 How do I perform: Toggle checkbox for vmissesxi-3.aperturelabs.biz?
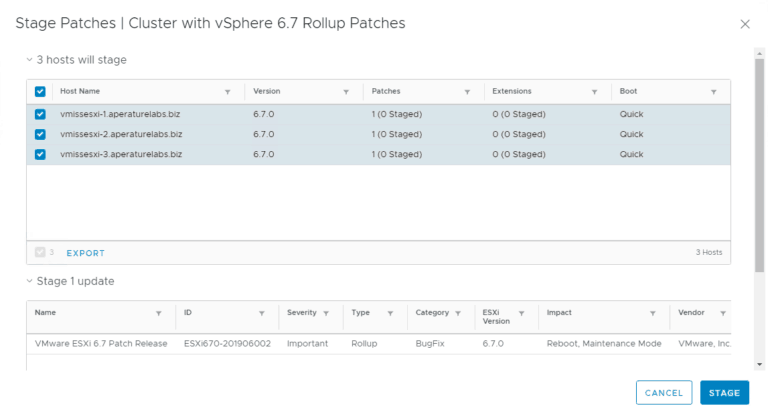click(x=40, y=155)
